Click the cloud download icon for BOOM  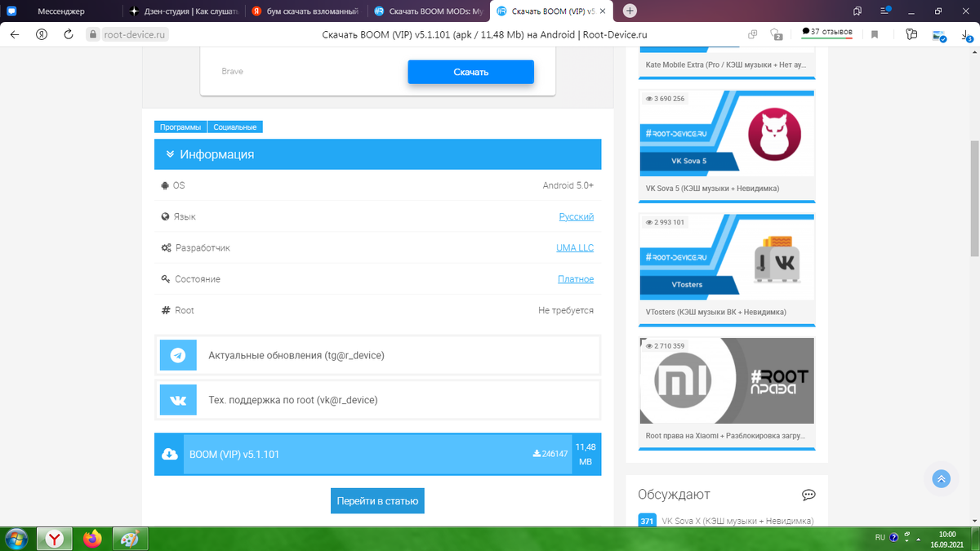click(x=169, y=454)
